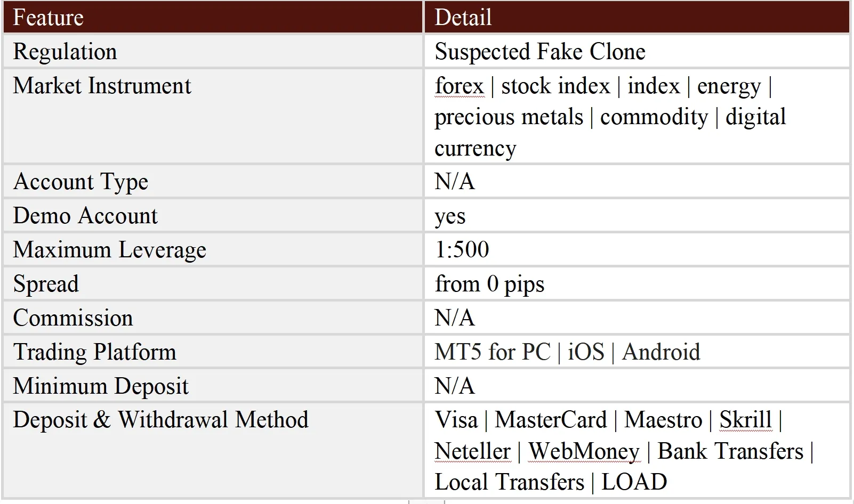Select the Commission row label
The width and height of the screenshot is (854, 504).
(72, 318)
